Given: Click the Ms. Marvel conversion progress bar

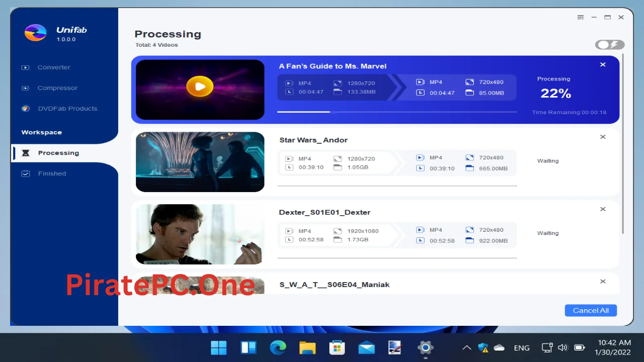Looking at the screenshot, I should tap(397, 112).
